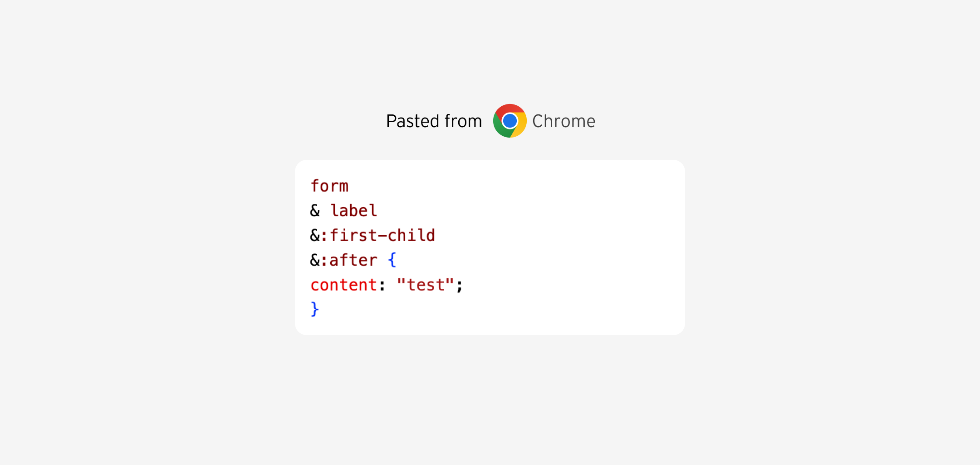Click the "test" string value

coord(426,285)
